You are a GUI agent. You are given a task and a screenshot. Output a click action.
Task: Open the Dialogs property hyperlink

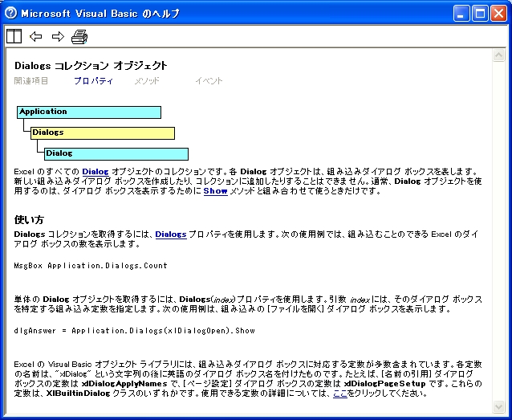[171, 234]
